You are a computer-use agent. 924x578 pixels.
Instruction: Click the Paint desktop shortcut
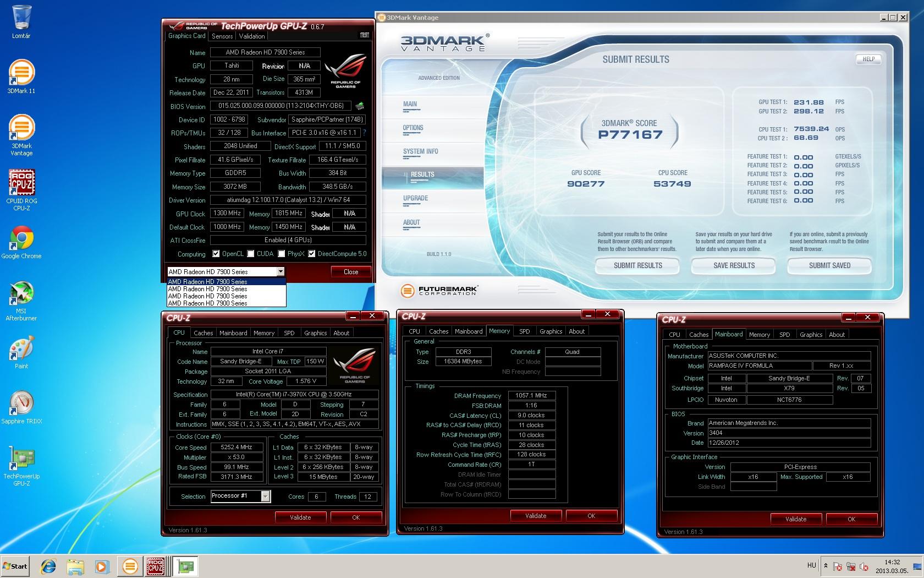click(21, 352)
